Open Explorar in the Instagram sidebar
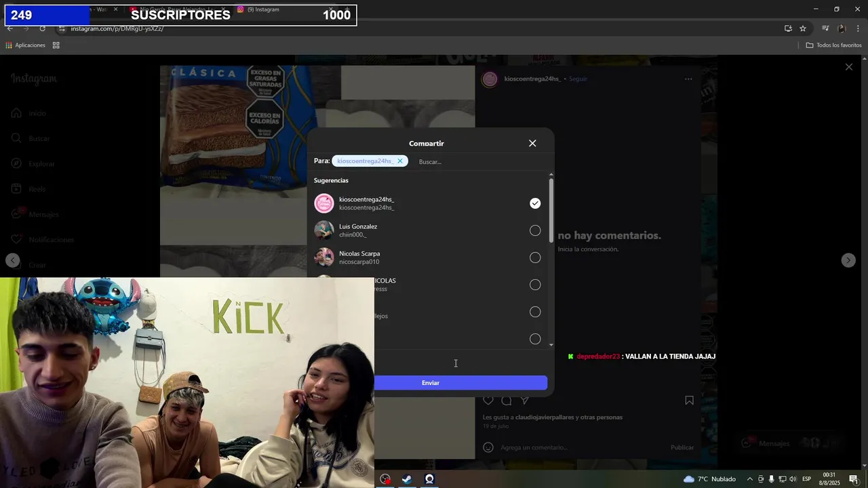 coord(33,163)
